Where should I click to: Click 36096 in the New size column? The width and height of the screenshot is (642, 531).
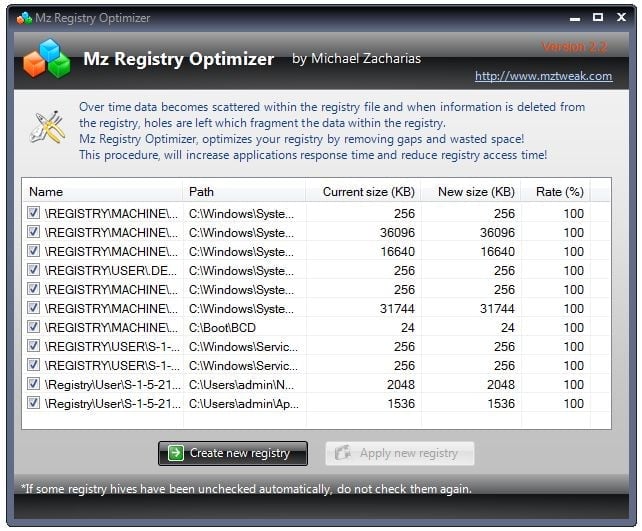(x=497, y=233)
